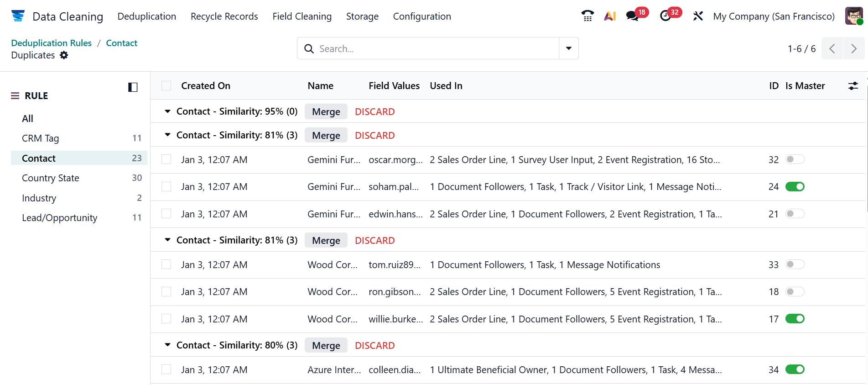
Task: Open the Deduplication Rules breadcrumb link
Action: 51,43
